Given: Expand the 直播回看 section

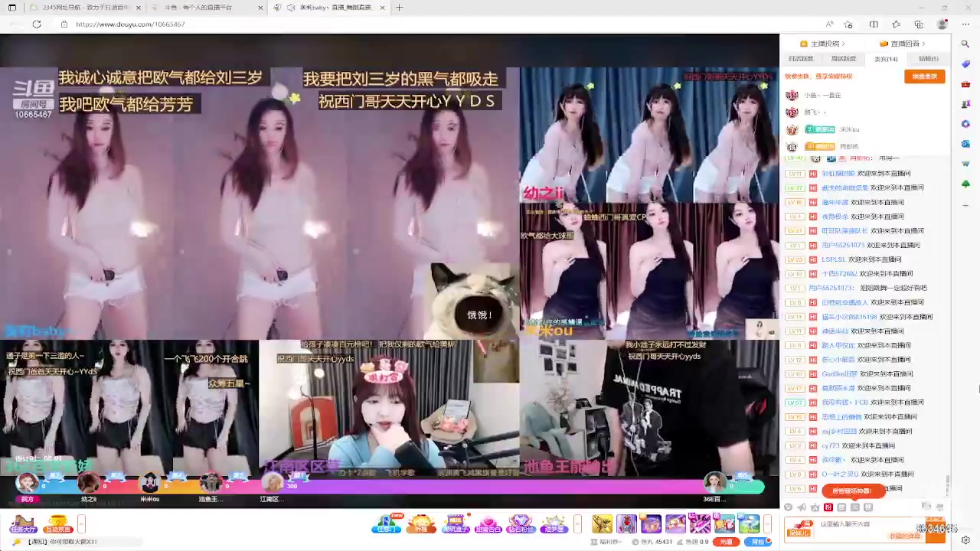Looking at the screenshot, I should coord(902,44).
